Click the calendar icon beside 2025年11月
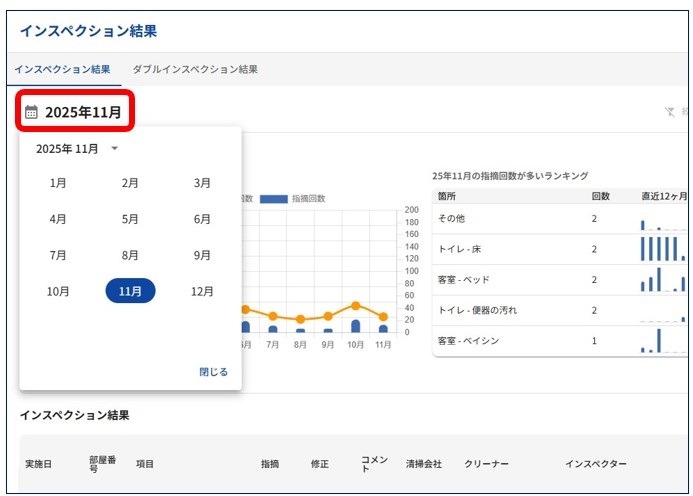Image resolution: width=693 pixels, height=496 pixels. coord(31,112)
